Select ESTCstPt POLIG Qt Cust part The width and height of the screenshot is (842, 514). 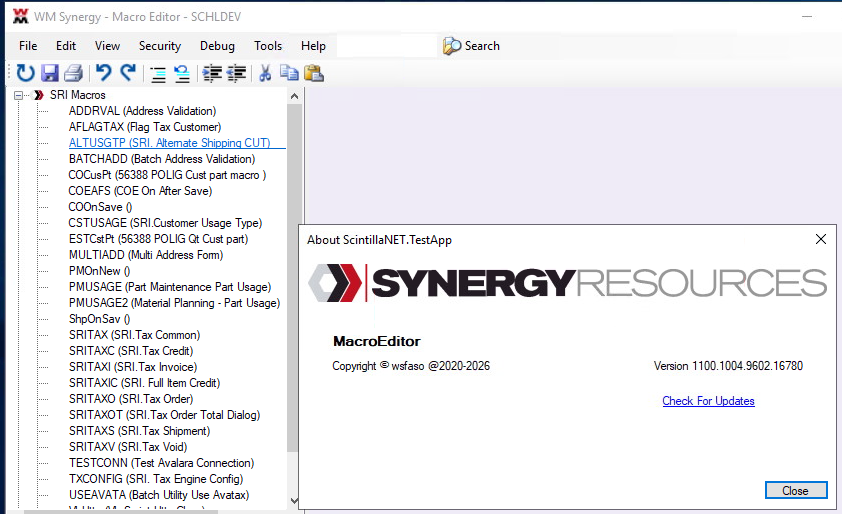click(158, 239)
